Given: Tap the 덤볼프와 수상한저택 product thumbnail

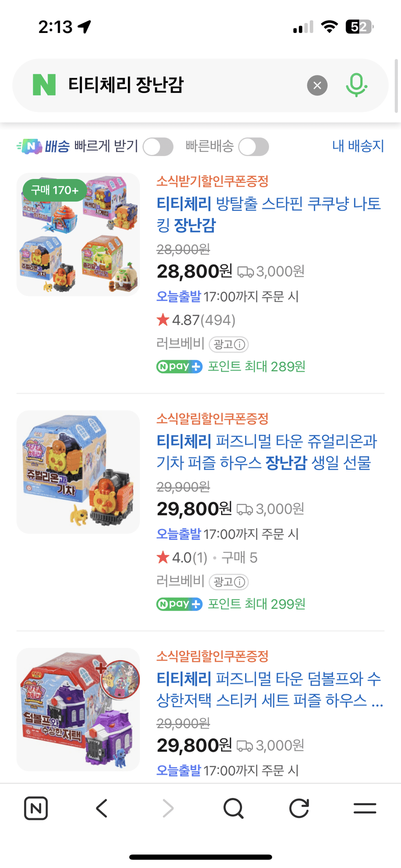Looking at the screenshot, I should [78, 709].
